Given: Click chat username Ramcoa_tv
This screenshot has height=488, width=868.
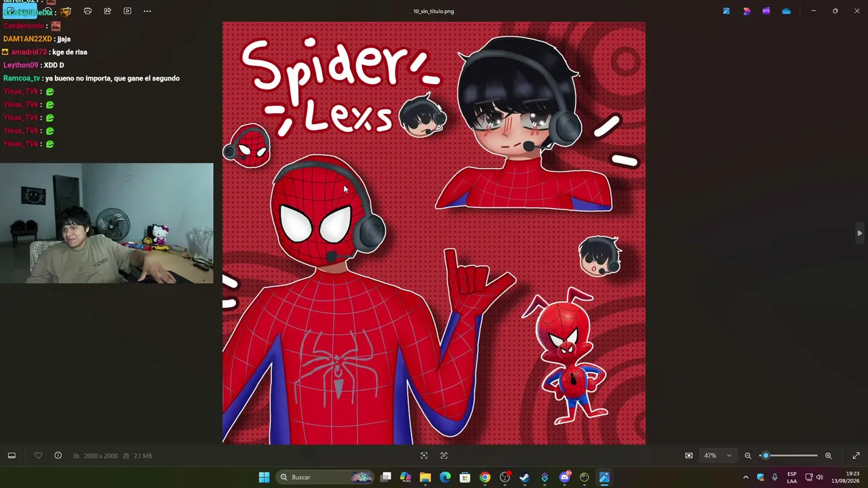Looking at the screenshot, I should point(22,79).
